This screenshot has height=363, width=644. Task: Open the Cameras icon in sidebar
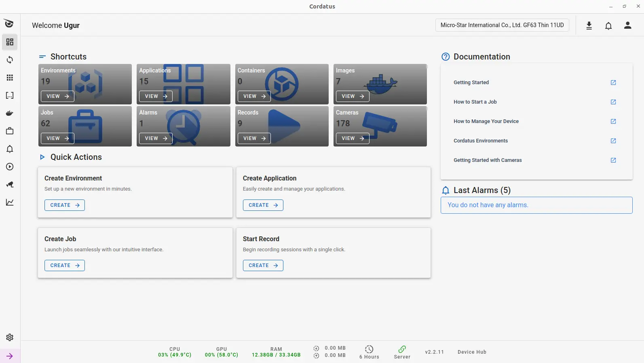point(10,185)
